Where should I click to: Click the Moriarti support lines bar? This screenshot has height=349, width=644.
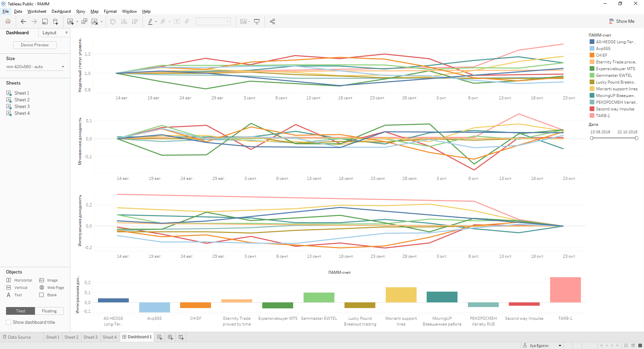tap(401, 295)
